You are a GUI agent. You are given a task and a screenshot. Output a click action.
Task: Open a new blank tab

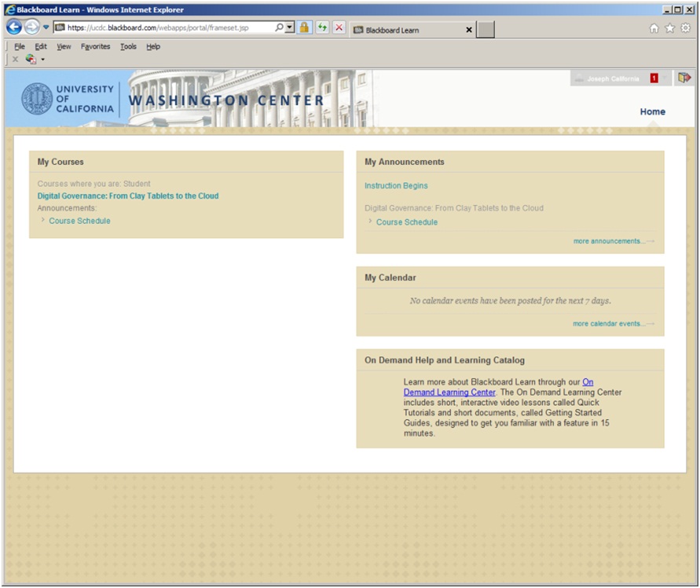[486, 30]
